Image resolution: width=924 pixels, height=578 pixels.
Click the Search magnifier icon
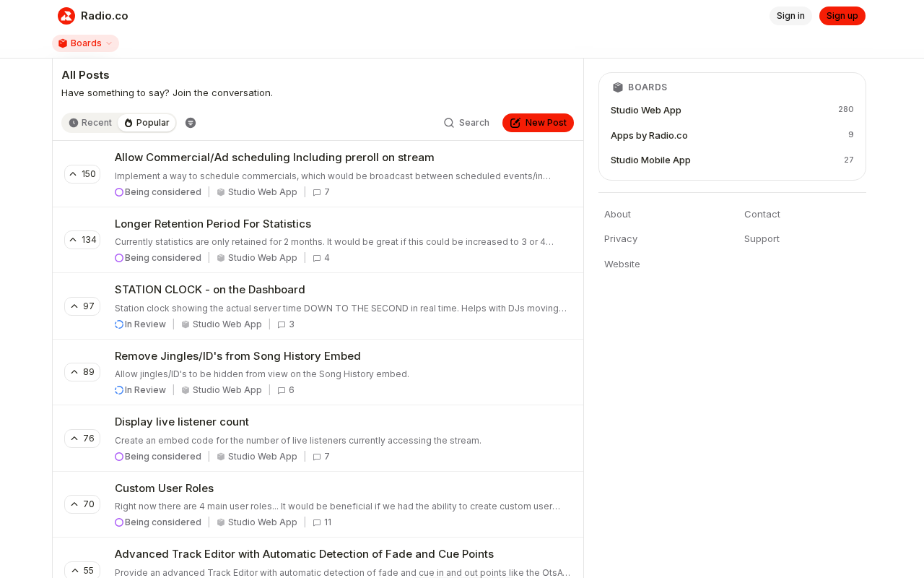tap(449, 123)
